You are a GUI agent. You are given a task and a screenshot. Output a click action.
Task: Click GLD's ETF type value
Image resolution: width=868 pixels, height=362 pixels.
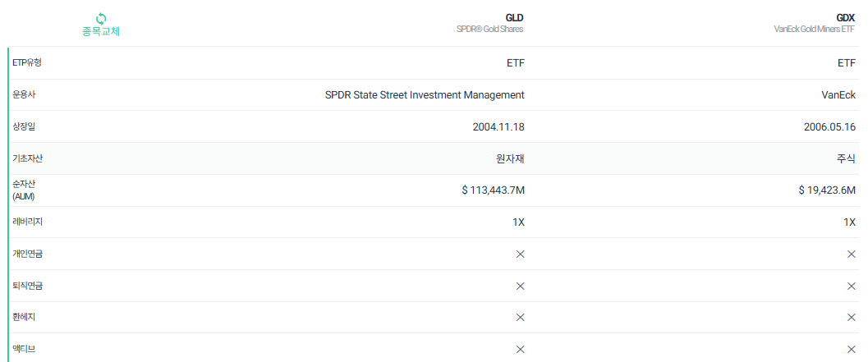tap(516, 63)
